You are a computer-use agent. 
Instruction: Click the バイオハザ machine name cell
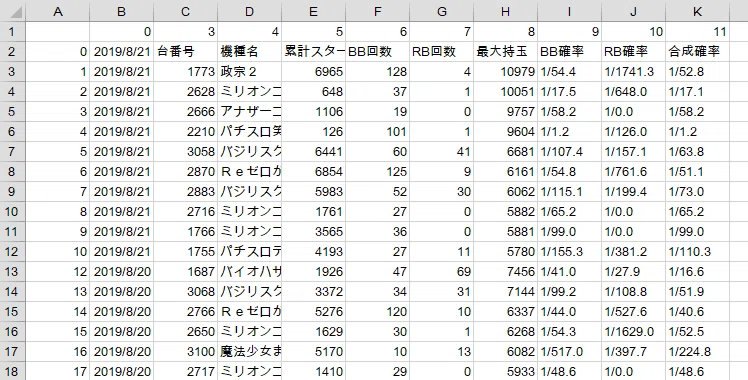249,272
